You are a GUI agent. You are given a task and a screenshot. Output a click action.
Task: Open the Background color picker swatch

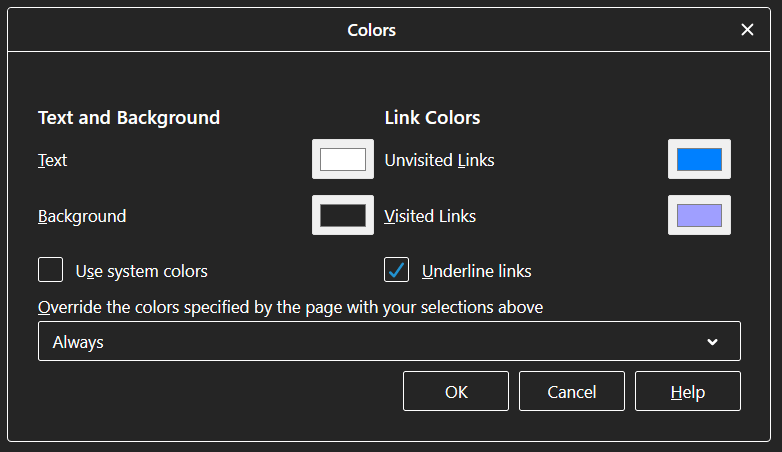coord(343,215)
